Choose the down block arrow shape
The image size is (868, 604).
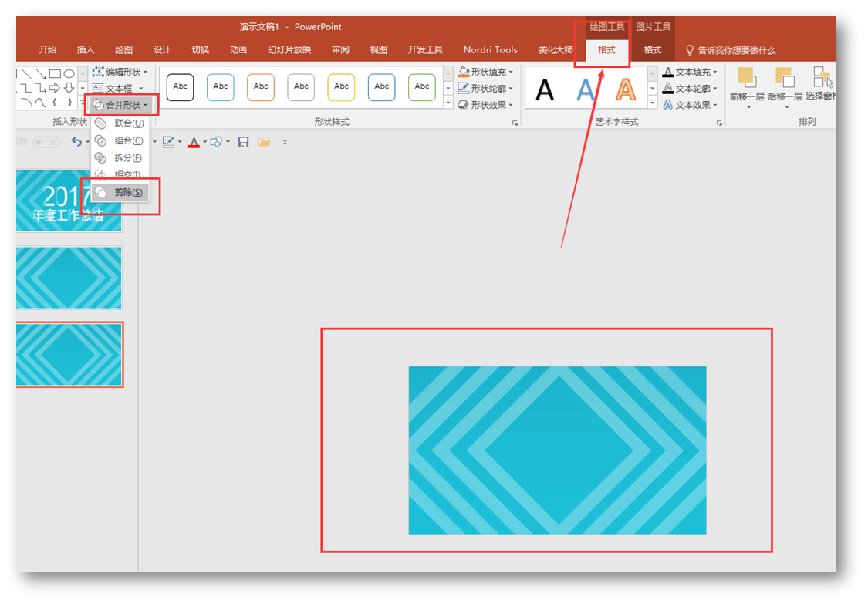[69, 87]
